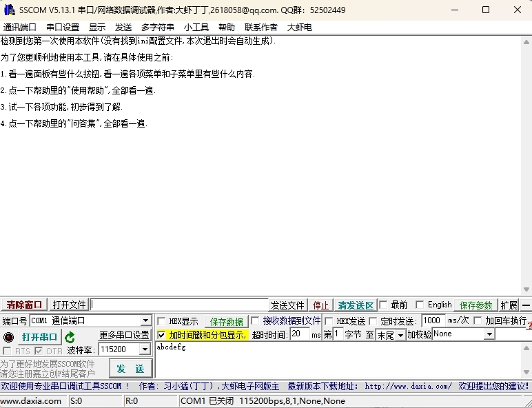The height and width of the screenshot is (408, 532).
Task: Click the 打开串口 button
Action: click(x=39, y=337)
